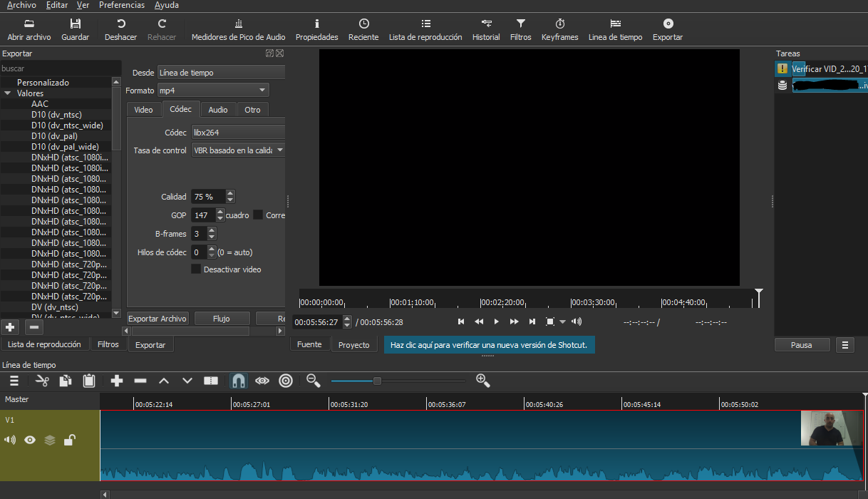Click the Keyframes stopwatch icon
868x499 pixels.
click(x=559, y=29)
